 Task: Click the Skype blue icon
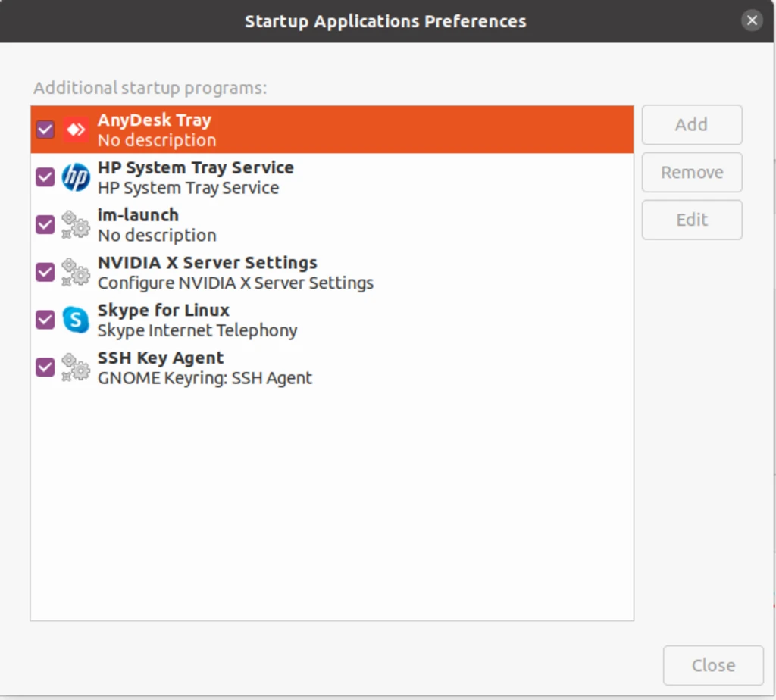(76, 320)
